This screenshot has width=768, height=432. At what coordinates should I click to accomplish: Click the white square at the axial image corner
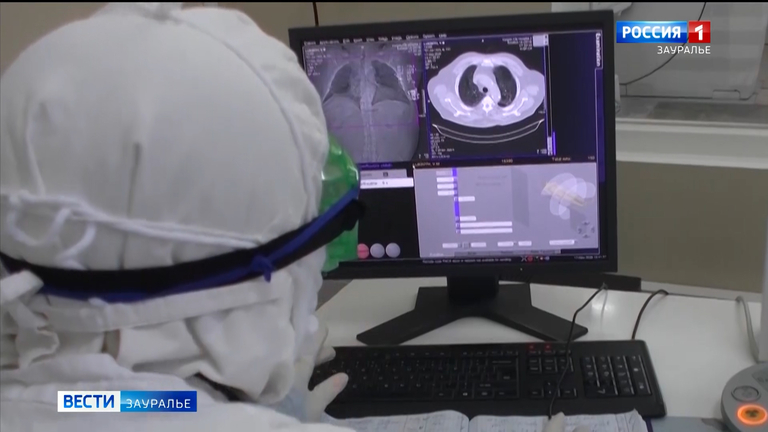539,41
